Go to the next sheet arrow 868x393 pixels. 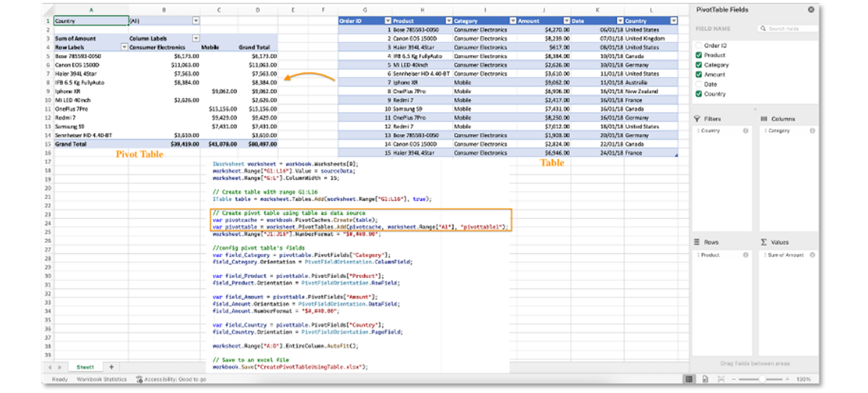(x=59, y=367)
